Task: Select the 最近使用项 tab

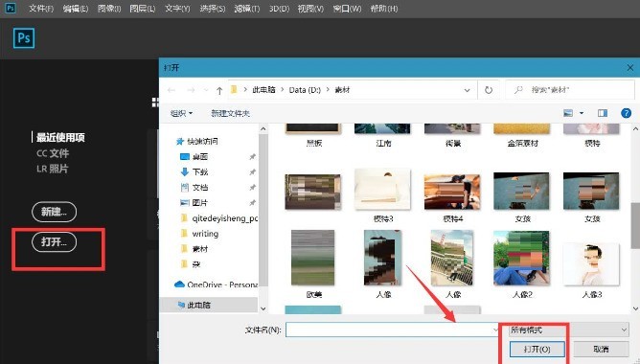Action: (60, 138)
